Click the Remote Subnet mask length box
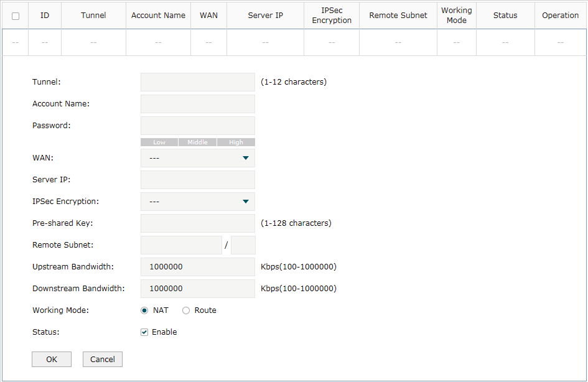Viewport: 588px width, 382px height. (243, 245)
